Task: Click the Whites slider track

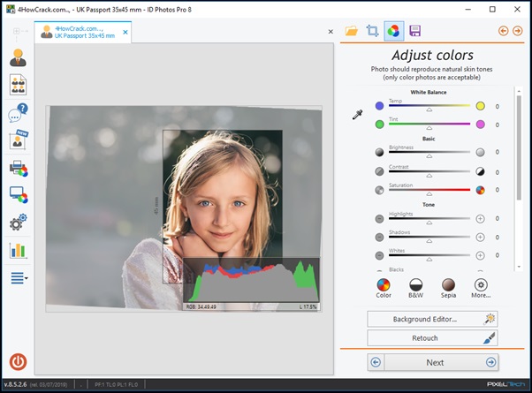Action: pos(429,255)
